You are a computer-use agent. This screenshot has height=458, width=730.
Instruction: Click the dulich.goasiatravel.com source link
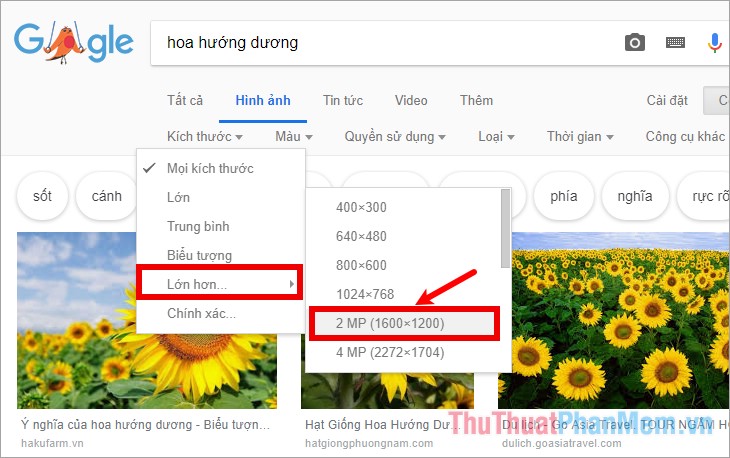[561, 444]
